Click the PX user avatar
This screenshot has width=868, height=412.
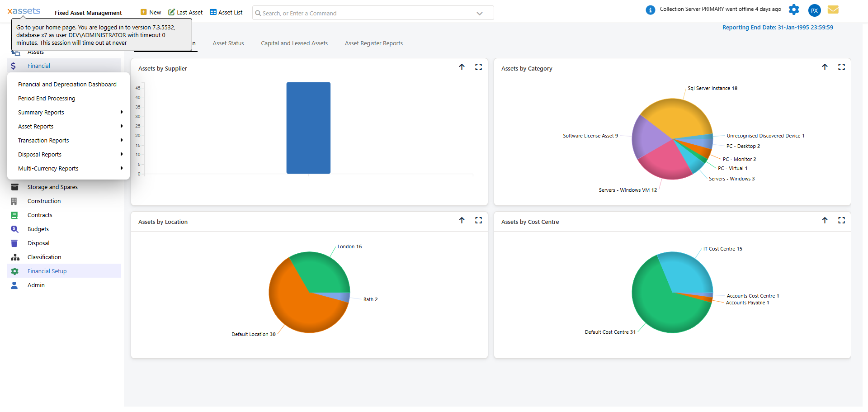[x=814, y=10]
